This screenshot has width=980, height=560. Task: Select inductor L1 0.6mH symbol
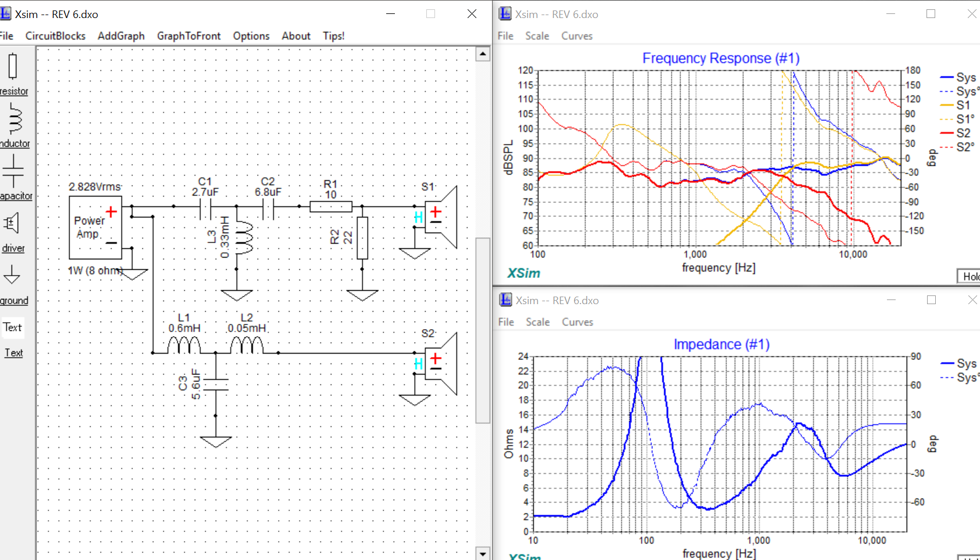pos(184,345)
